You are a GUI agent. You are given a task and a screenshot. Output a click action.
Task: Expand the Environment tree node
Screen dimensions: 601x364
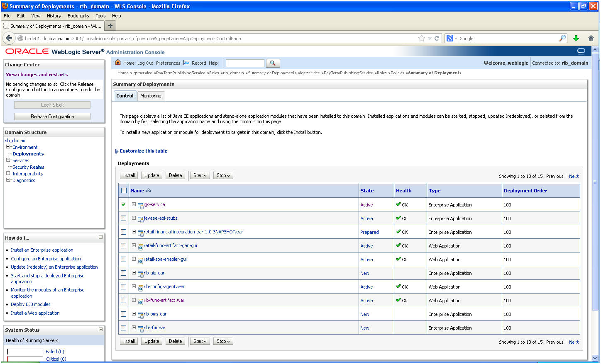(8, 147)
